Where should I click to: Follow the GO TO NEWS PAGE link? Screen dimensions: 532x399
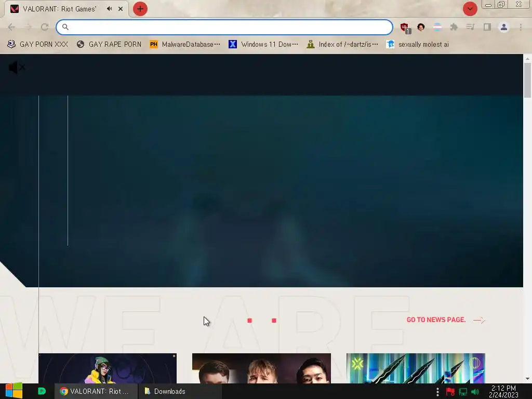[436, 320]
